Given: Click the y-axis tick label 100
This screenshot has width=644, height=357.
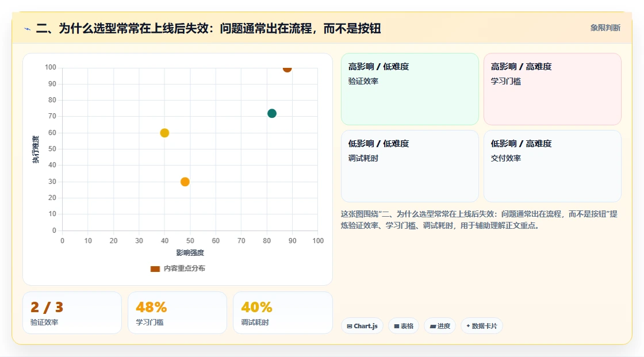Looking at the screenshot, I should (x=51, y=67).
